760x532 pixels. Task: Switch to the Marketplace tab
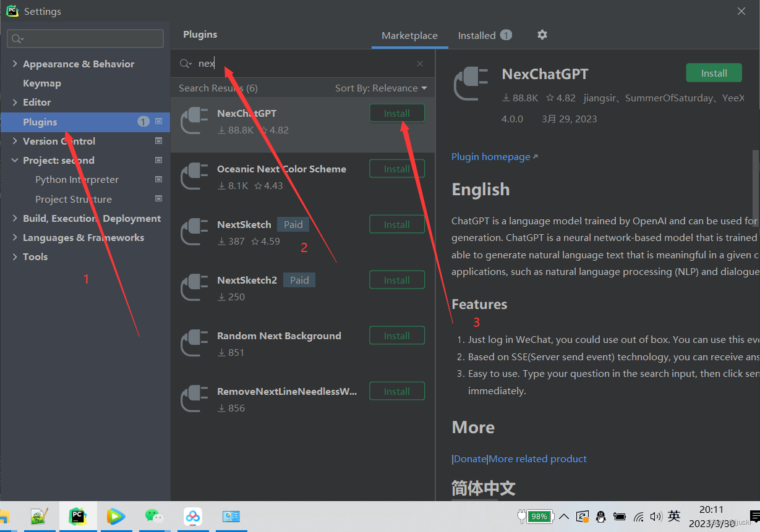(409, 35)
